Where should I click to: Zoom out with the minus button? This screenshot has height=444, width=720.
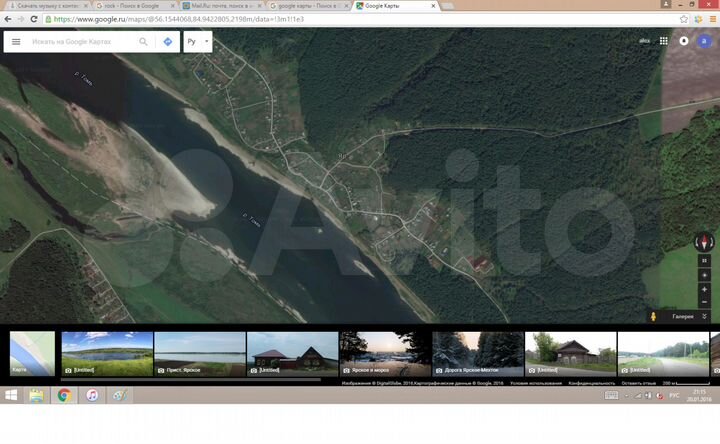click(x=704, y=302)
